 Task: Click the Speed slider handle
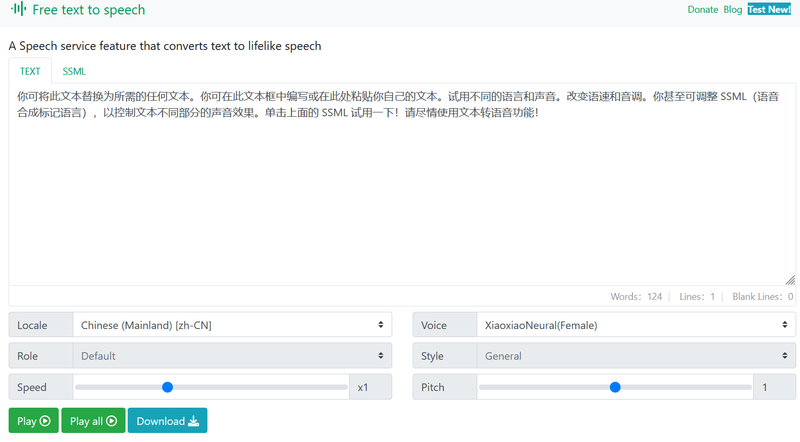[x=167, y=387]
